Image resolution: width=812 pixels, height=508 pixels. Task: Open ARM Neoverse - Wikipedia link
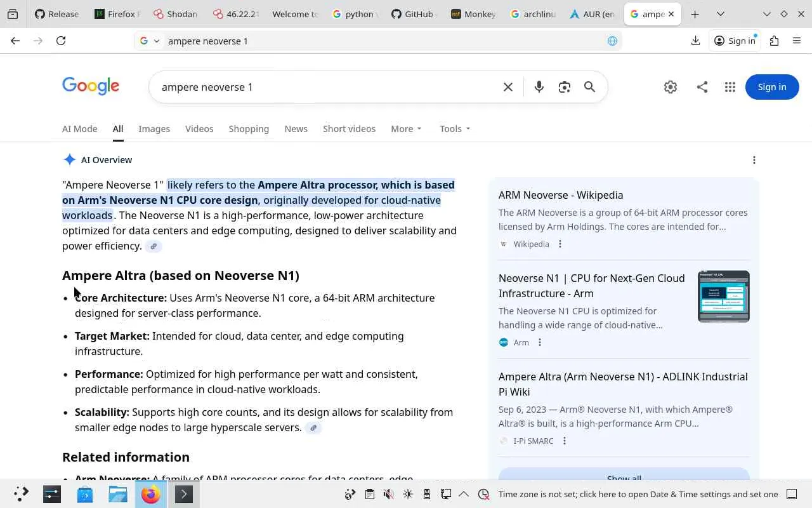[x=561, y=195]
